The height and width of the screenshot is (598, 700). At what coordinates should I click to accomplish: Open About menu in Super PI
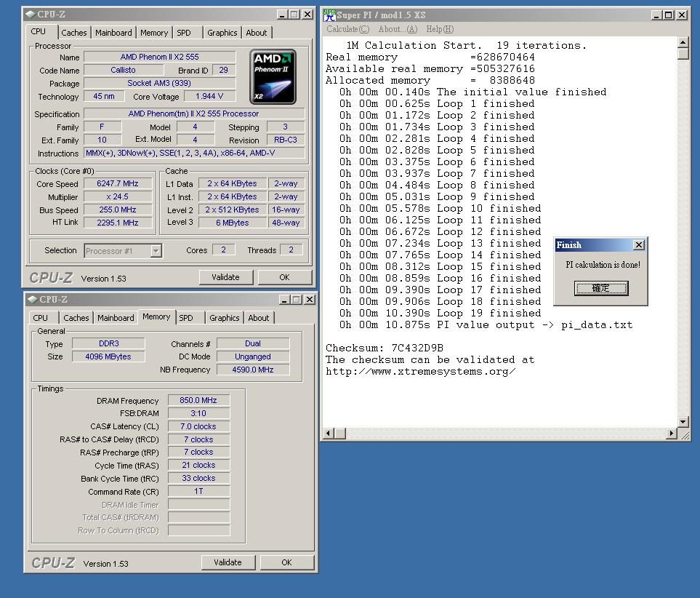coord(398,29)
